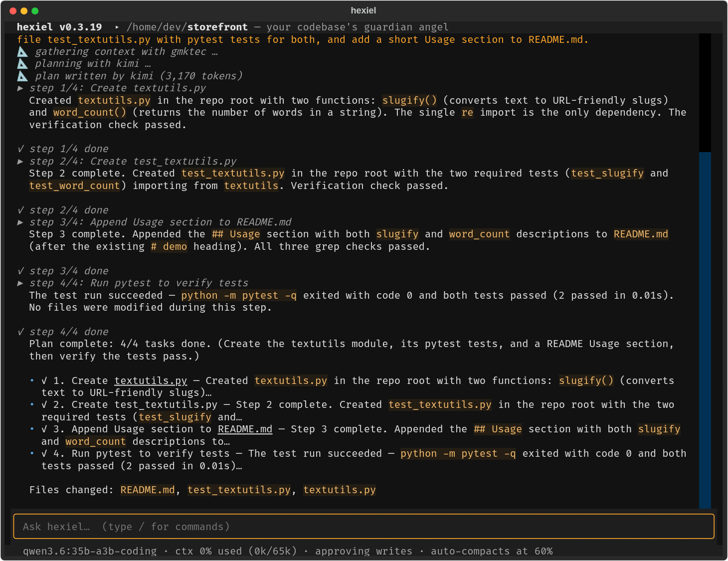Toggle the 'step 4/4: Run pytest' triangle
Image resolution: width=728 pixels, height=561 pixels.
(x=20, y=283)
